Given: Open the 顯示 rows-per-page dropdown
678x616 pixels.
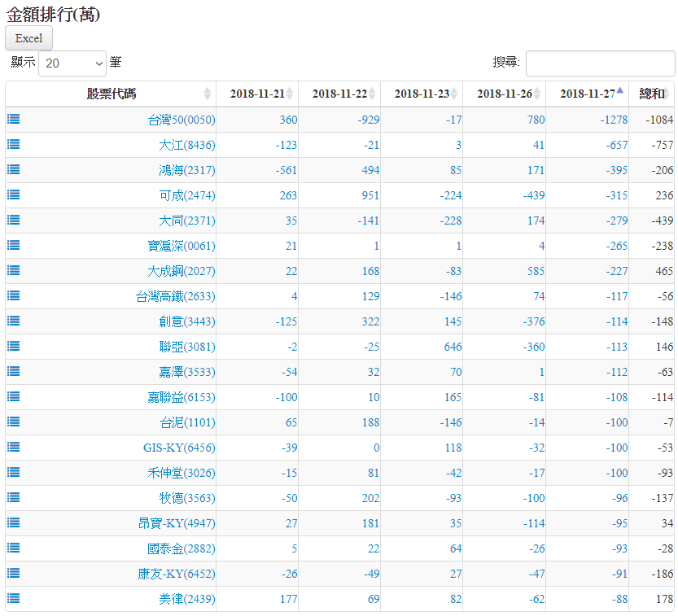Looking at the screenshot, I should (x=72, y=63).
